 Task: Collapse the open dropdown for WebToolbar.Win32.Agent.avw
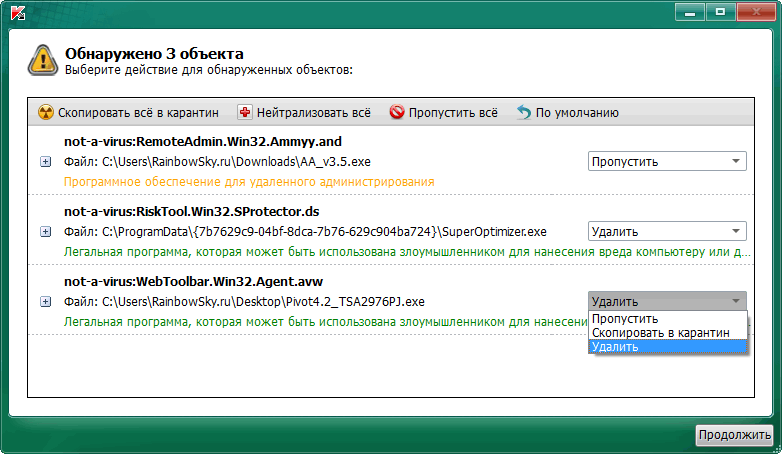point(667,301)
